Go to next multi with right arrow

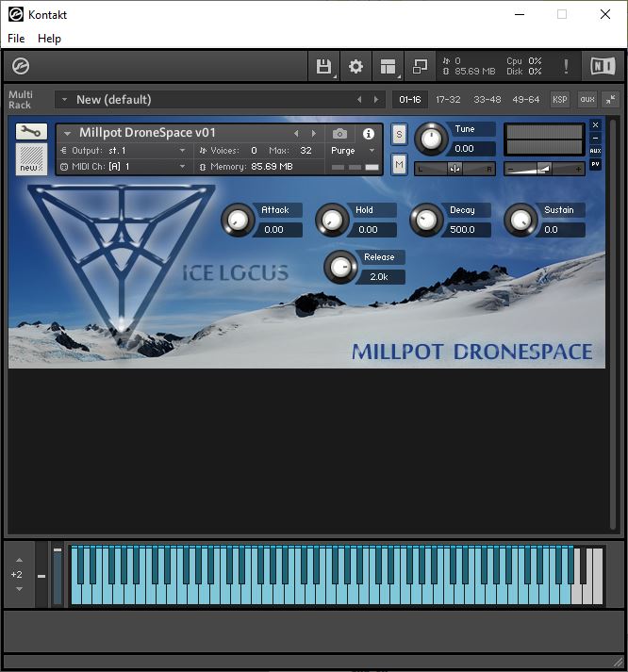coord(376,99)
